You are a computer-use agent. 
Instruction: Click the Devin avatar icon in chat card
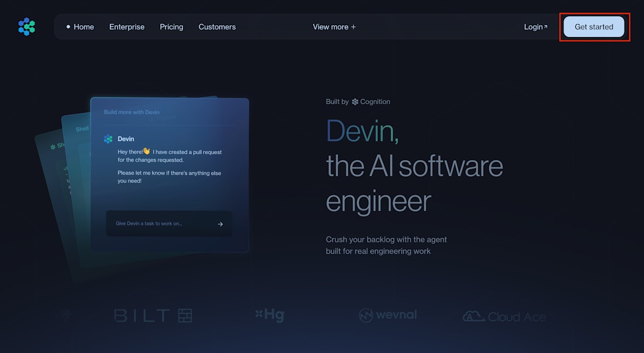[108, 139]
